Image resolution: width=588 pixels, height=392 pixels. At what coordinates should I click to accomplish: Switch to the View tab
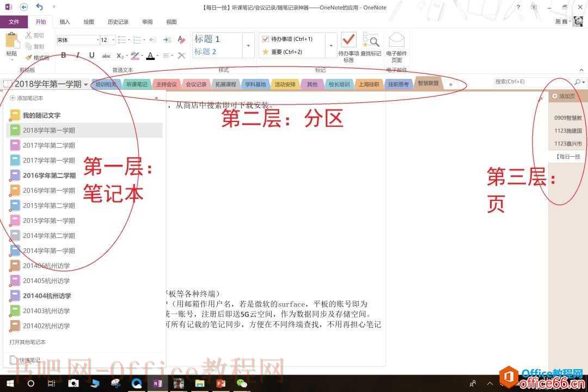click(171, 22)
